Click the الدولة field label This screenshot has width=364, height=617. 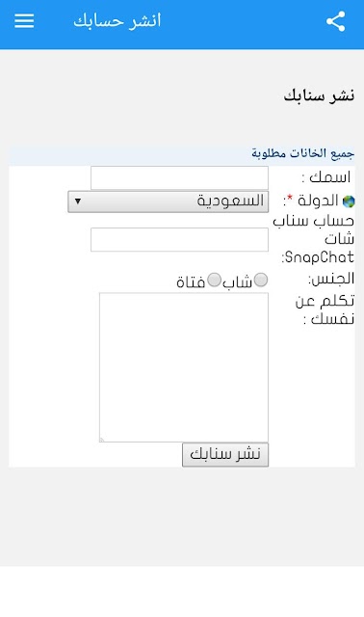click(318, 201)
